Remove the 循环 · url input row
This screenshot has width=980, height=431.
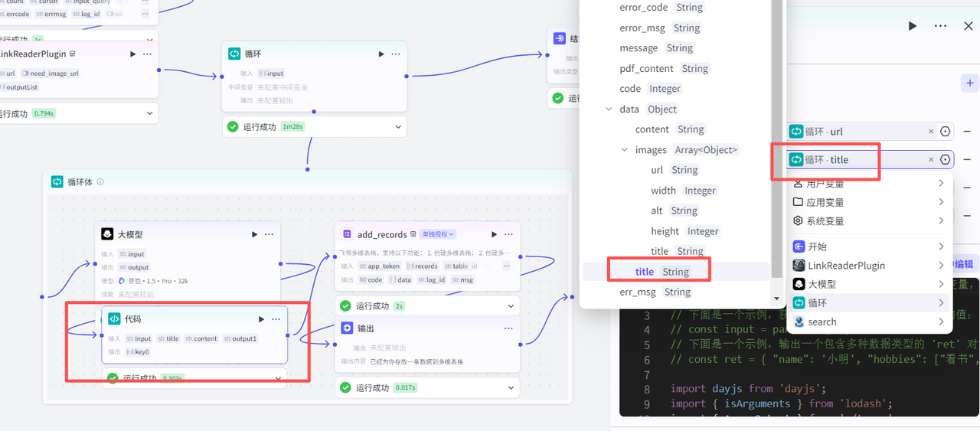pyautogui.click(x=967, y=132)
